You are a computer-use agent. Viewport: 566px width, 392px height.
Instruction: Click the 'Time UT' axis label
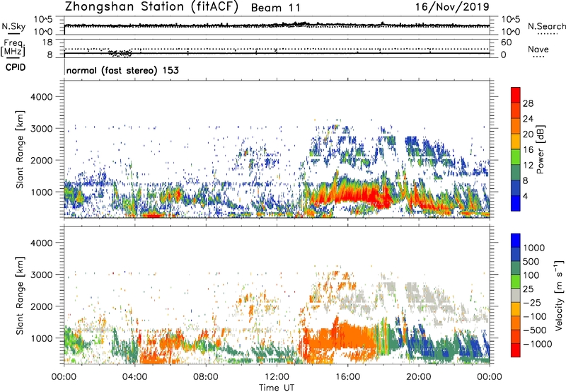pos(277,387)
